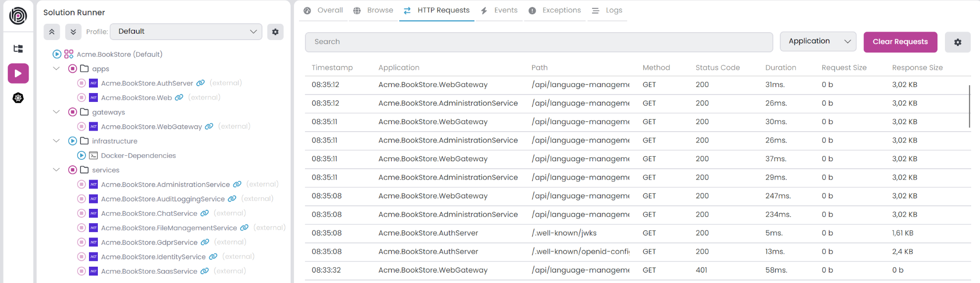
Task: Stop the apps folder applications
Action: tap(73, 69)
